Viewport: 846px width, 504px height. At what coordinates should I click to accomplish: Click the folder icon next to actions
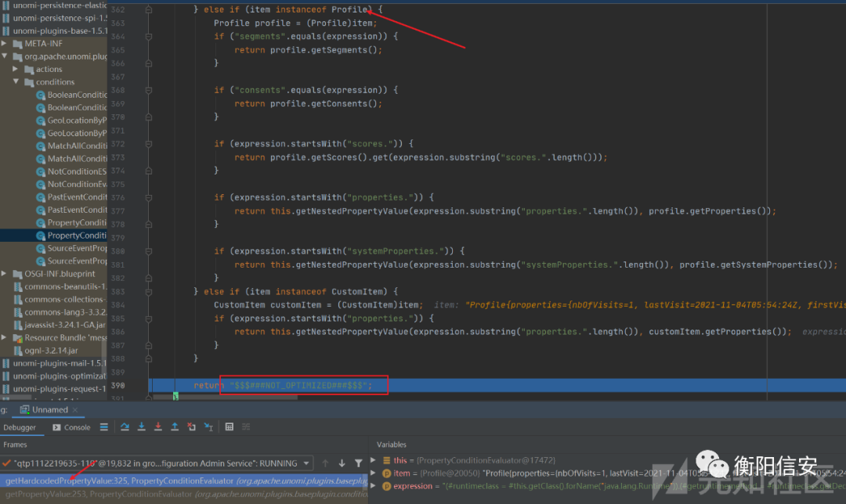pos(29,69)
